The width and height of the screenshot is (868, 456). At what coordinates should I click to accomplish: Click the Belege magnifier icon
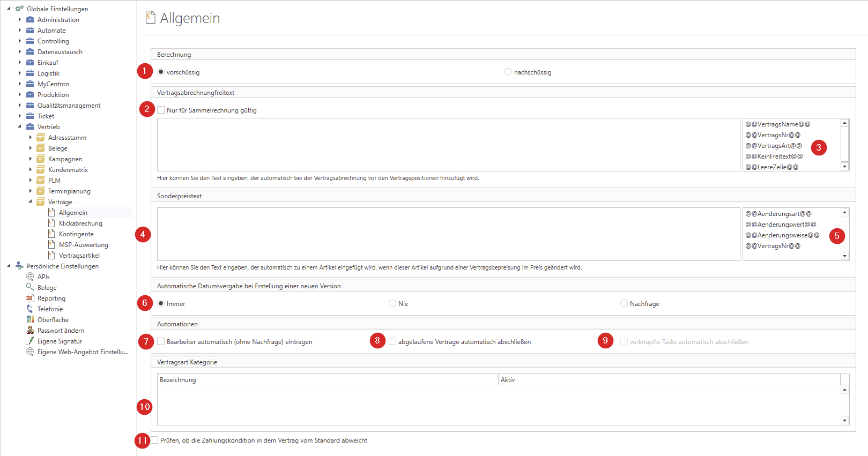pyautogui.click(x=30, y=287)
